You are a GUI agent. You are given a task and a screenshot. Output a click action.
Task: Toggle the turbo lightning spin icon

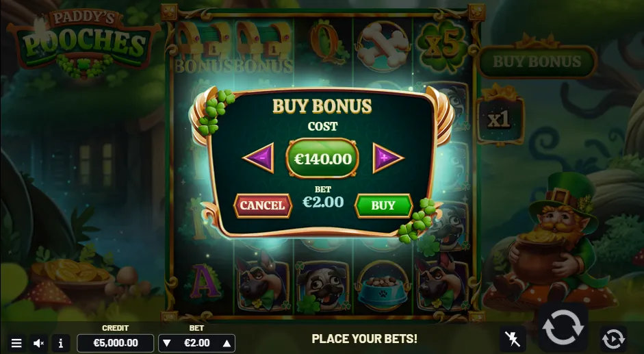coord(513,339)
